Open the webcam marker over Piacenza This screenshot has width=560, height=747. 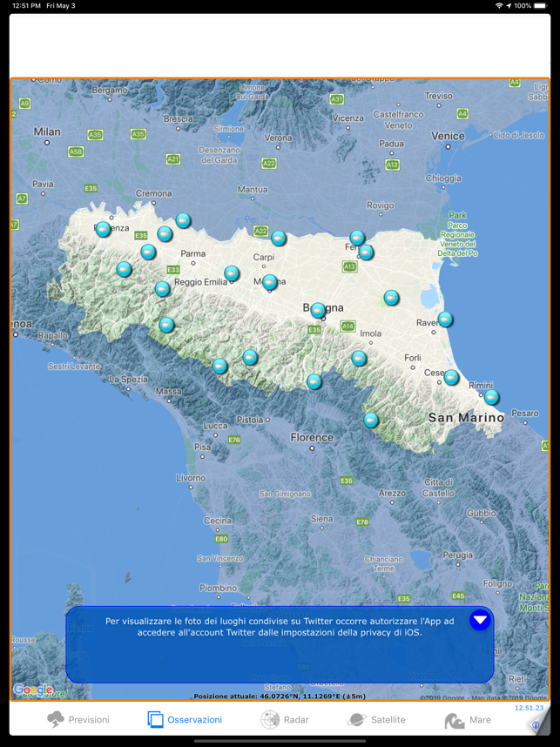pyautogui.click(x=103, y=230)
